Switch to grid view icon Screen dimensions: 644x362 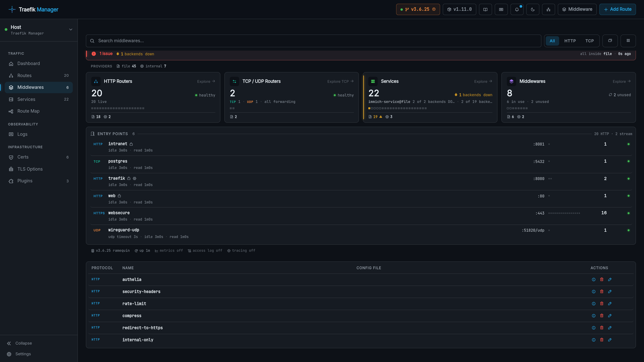(x=628, y=41)
